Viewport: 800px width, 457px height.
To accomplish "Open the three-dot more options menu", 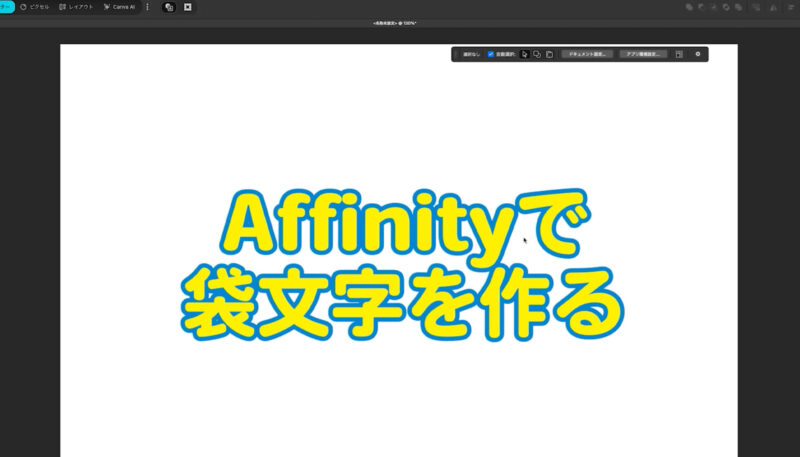I will click(147, 7).
